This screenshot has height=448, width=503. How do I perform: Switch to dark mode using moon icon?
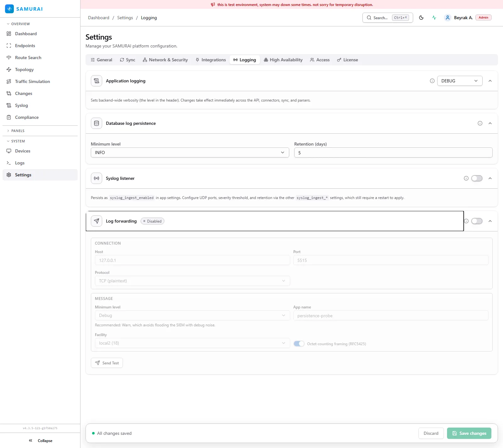coord(421,18)
